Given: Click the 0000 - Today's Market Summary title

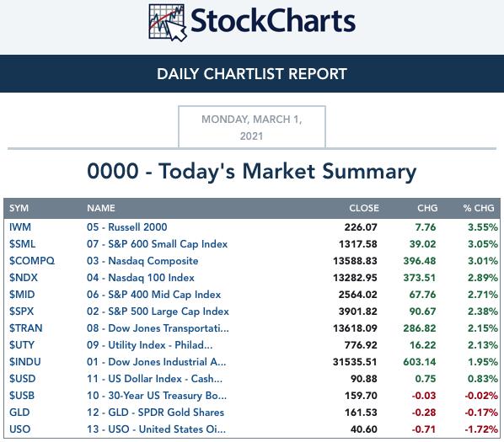Looking at the screenshot, I should click(252, 171).
